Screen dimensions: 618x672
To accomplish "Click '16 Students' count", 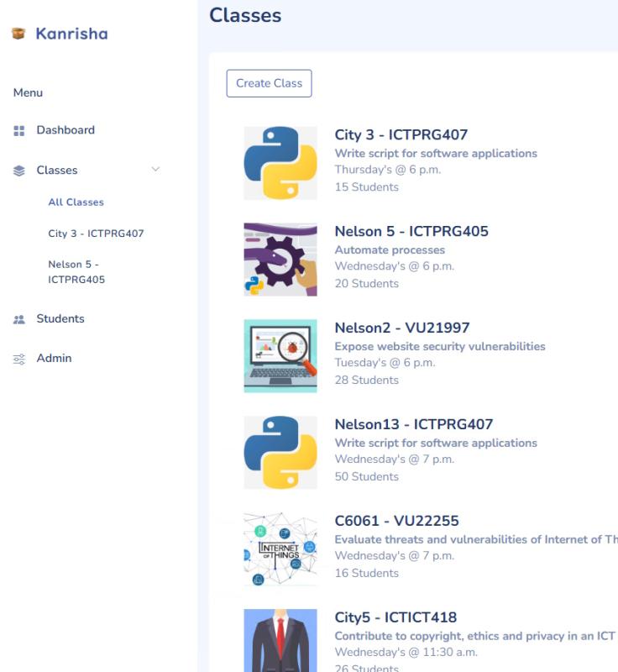I will point(367,573).
